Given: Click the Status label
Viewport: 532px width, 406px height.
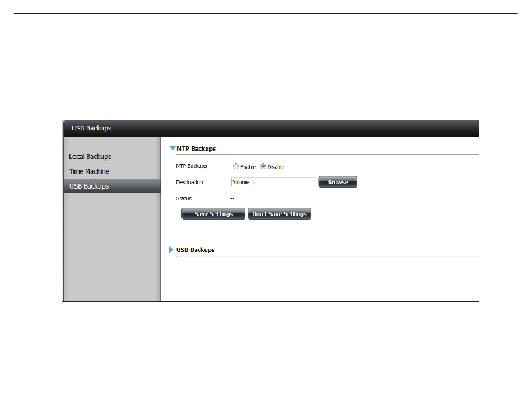Looking at the screenshot, I should click(184, 198).
